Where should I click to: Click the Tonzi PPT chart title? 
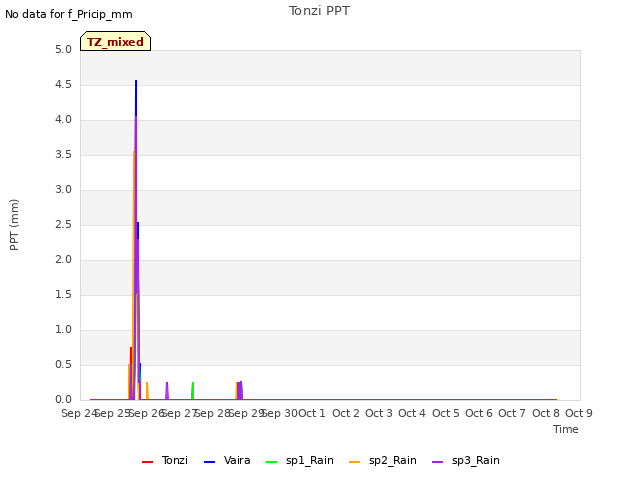pos(319,11)
